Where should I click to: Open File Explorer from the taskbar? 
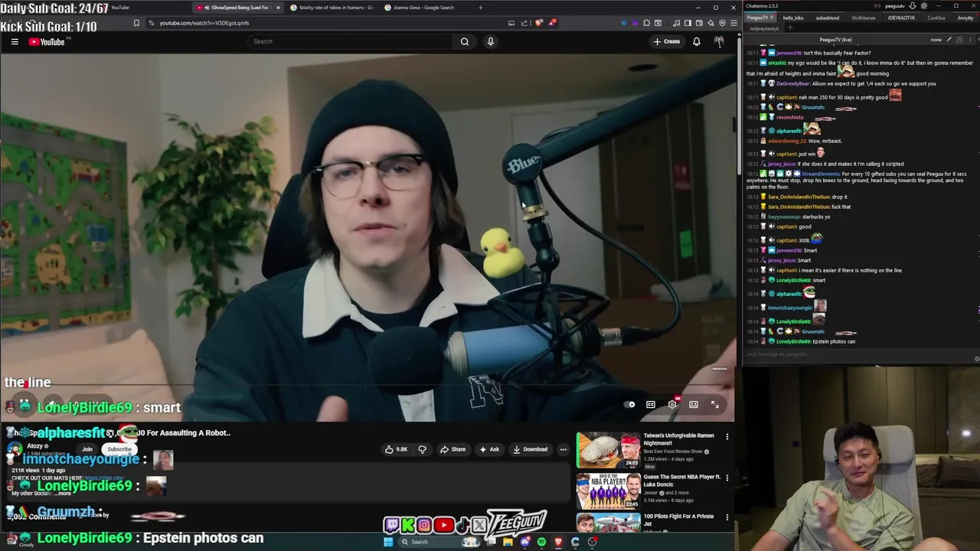[508, 542]
